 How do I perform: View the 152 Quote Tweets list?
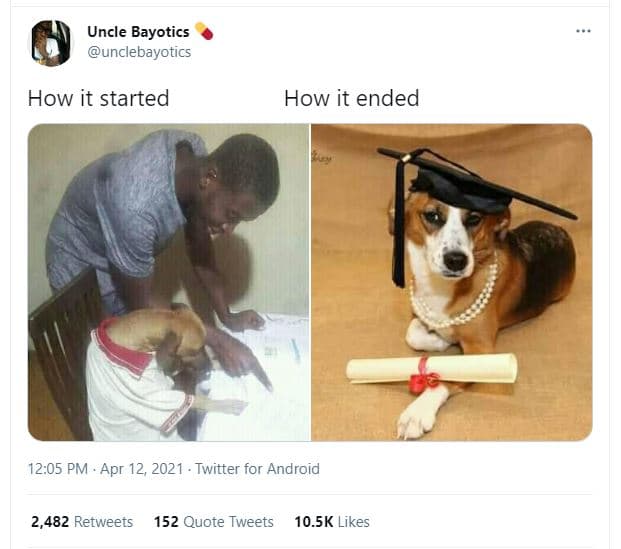click(213, 522)
